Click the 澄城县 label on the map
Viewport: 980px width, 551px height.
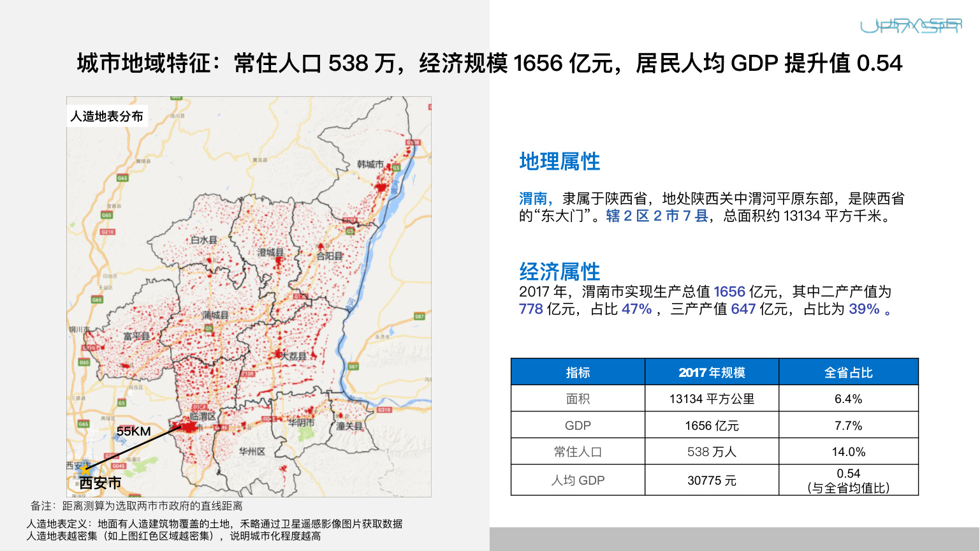[x=270, y=253]
